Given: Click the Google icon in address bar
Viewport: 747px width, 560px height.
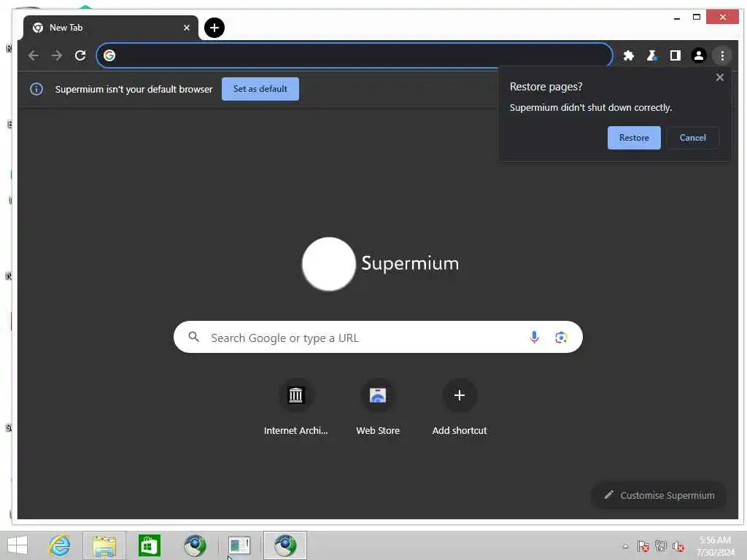Looking at the screenshot, I should pos(109,55).
